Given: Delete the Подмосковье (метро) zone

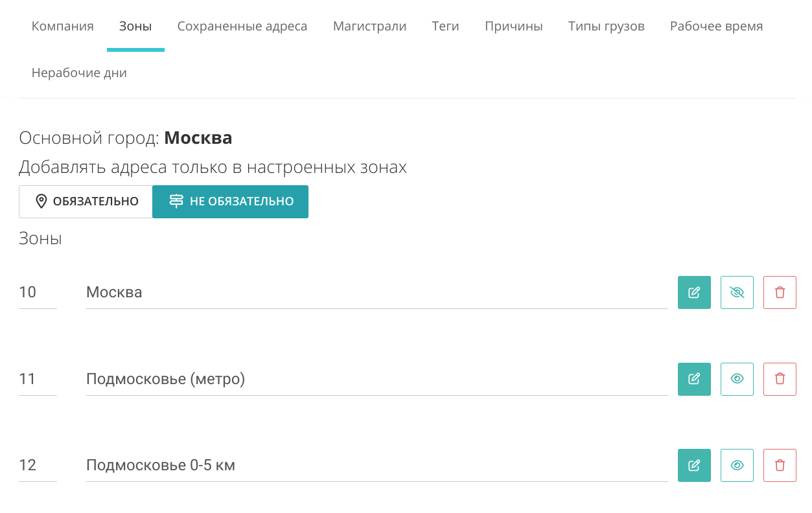Looking at the screenshot, I should pos(780,379).
